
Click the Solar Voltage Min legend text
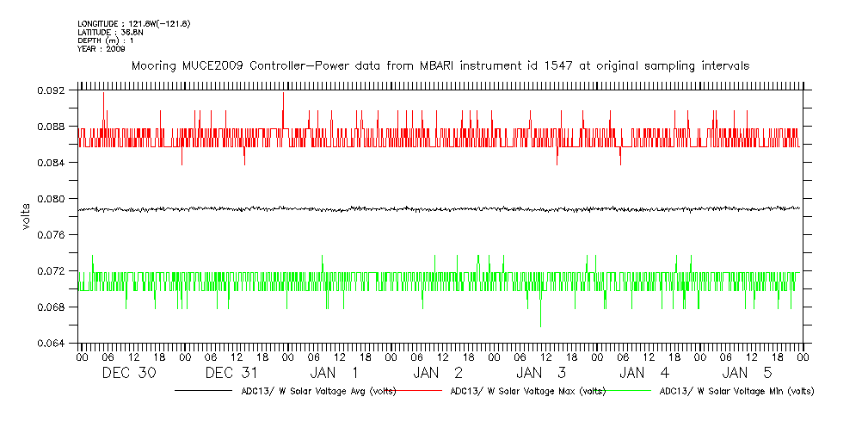coord(736,391)
